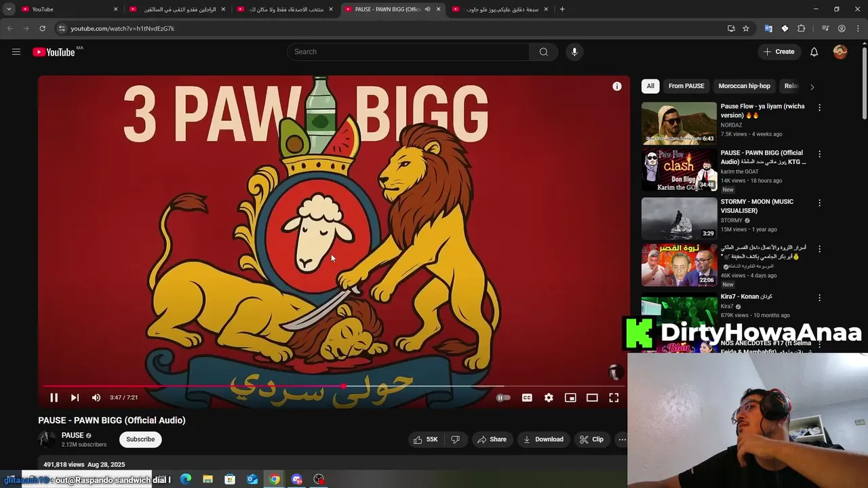Open Outlook from the taskbar
The image size is (868, 488).
click(x=252, y=479)
